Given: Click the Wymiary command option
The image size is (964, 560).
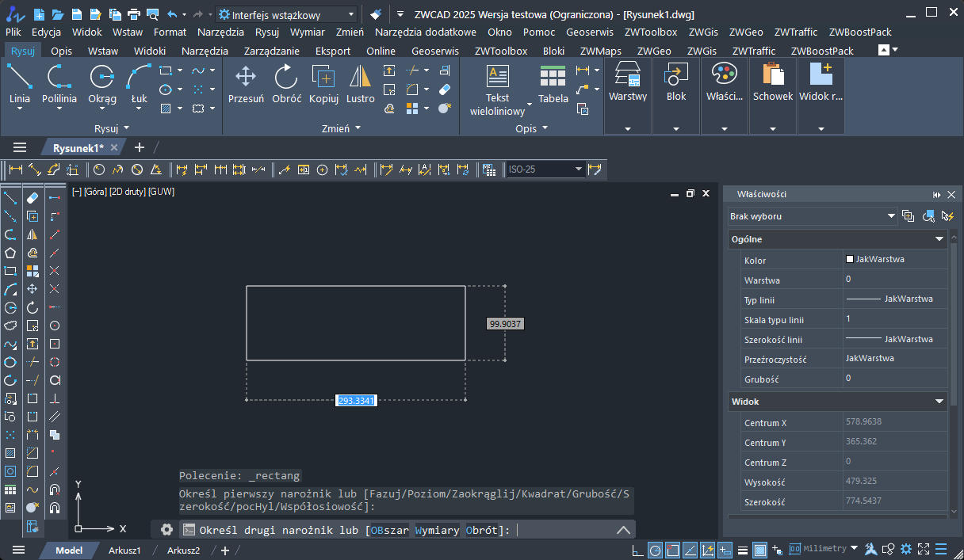Looking at the screenshot, I should coord(437,530).
